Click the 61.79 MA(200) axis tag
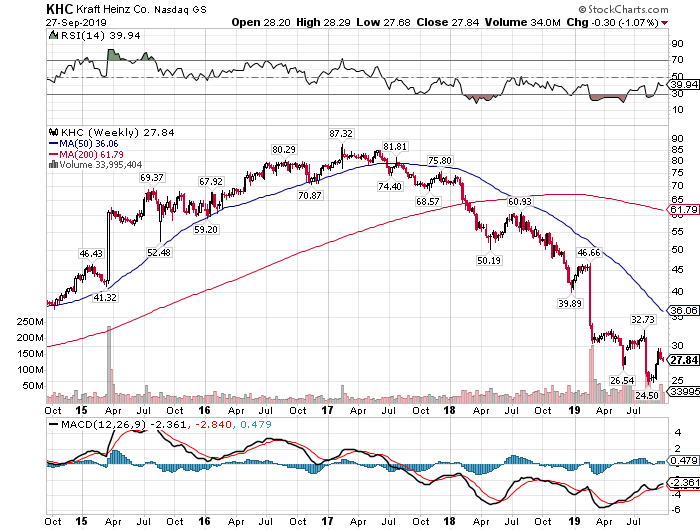Screen dimensions: 700x530 pyautogui.click(x=684, y=209)
